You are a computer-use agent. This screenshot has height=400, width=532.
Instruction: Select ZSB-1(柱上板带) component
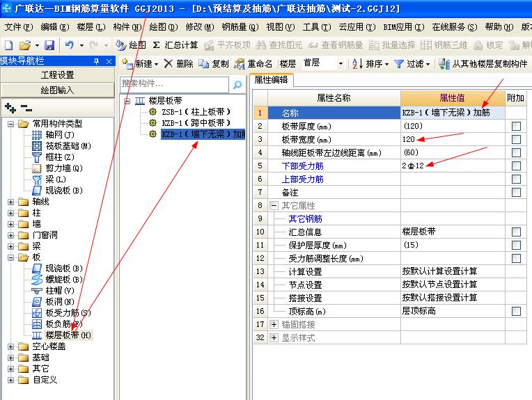tap(196, 112)
